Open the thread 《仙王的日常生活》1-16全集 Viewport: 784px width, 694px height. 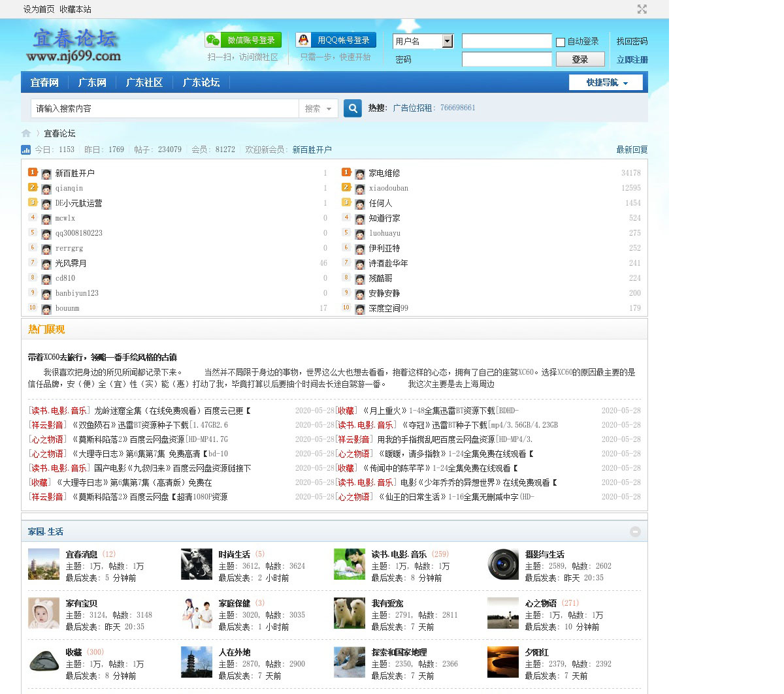pos(456,497)
